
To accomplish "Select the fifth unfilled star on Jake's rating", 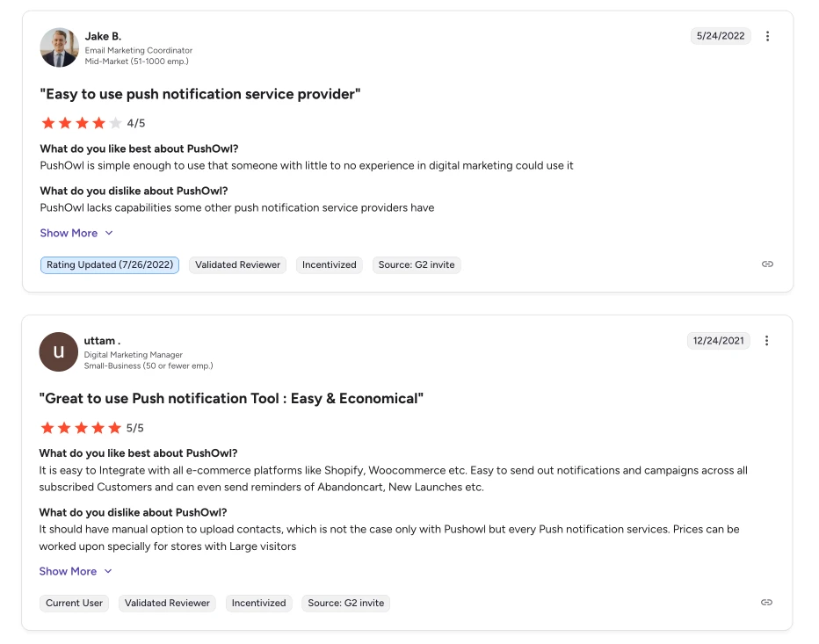I will pyautogui.click(x=113, y=123).
